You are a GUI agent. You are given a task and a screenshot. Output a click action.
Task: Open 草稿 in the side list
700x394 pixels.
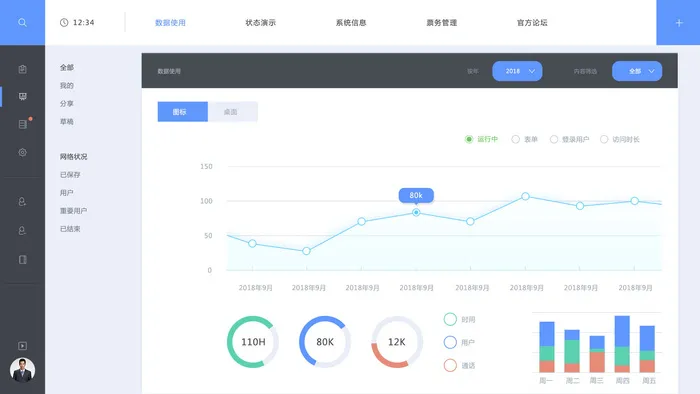click(x=67, y=121)
